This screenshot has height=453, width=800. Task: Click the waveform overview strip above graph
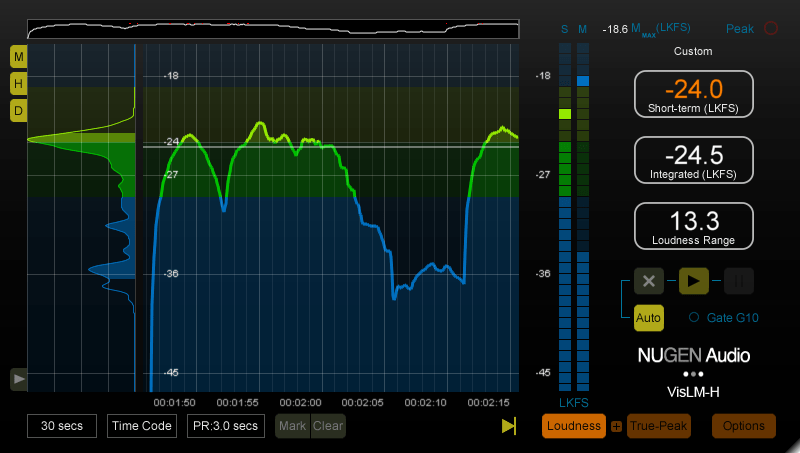pyautogui.click(x=273, y=29)
